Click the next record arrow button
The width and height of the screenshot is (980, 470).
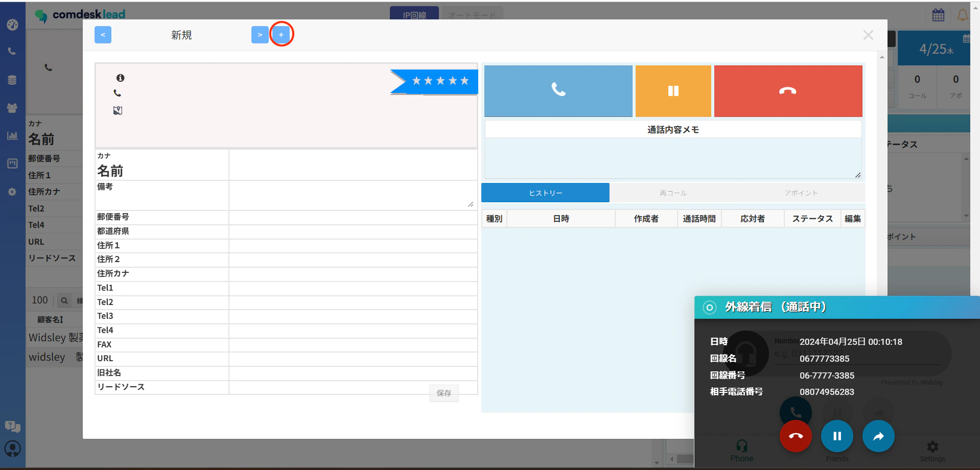coord(260,35)
